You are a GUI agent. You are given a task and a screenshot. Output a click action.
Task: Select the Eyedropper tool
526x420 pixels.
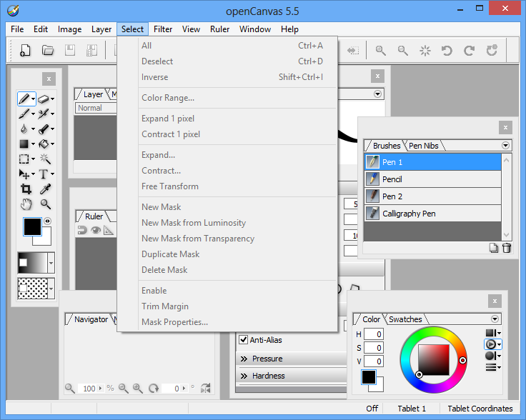(45, 189)
